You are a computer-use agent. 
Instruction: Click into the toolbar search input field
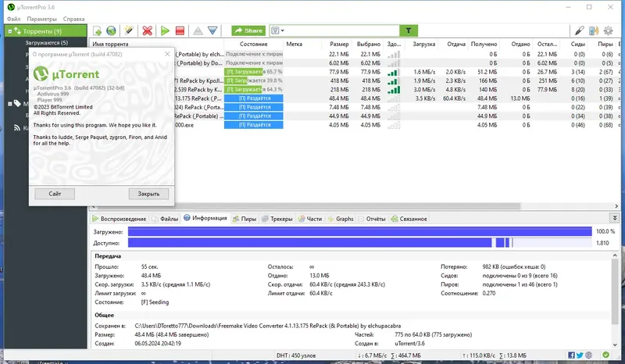click(x=342, y=30)
